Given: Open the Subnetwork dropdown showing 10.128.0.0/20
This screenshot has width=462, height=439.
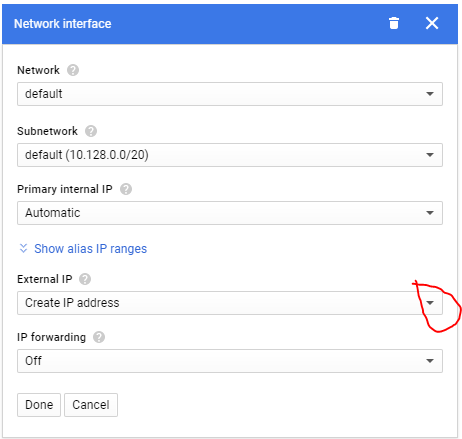Looking at the screenshot, I should (x=230, y=155).
